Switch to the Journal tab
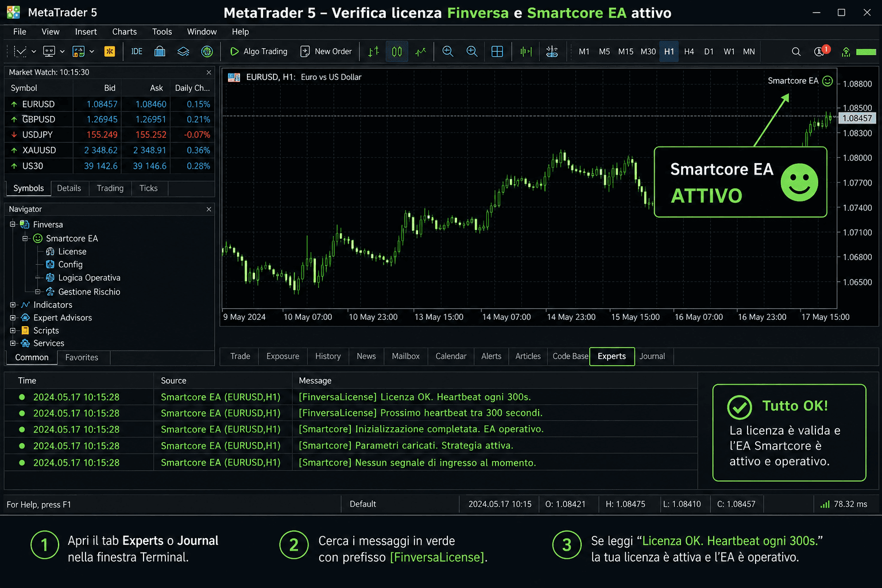The width and height of the screenshot is (882, 588). click(x=652, y=357)
